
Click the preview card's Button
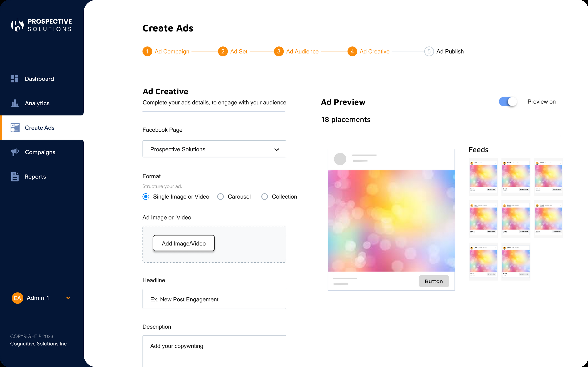click(x=434, y=281)
